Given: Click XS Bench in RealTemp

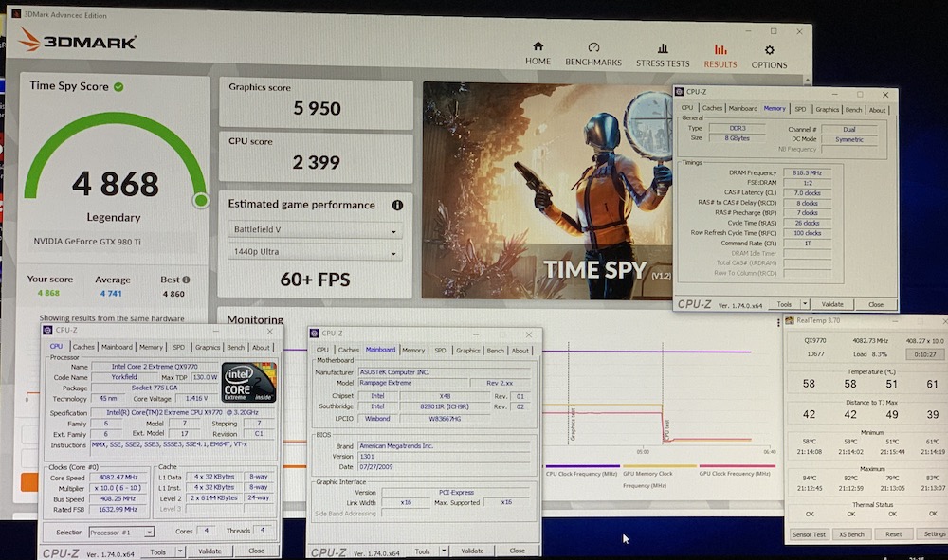Looking at the screenshot, I should coord(851,534).
